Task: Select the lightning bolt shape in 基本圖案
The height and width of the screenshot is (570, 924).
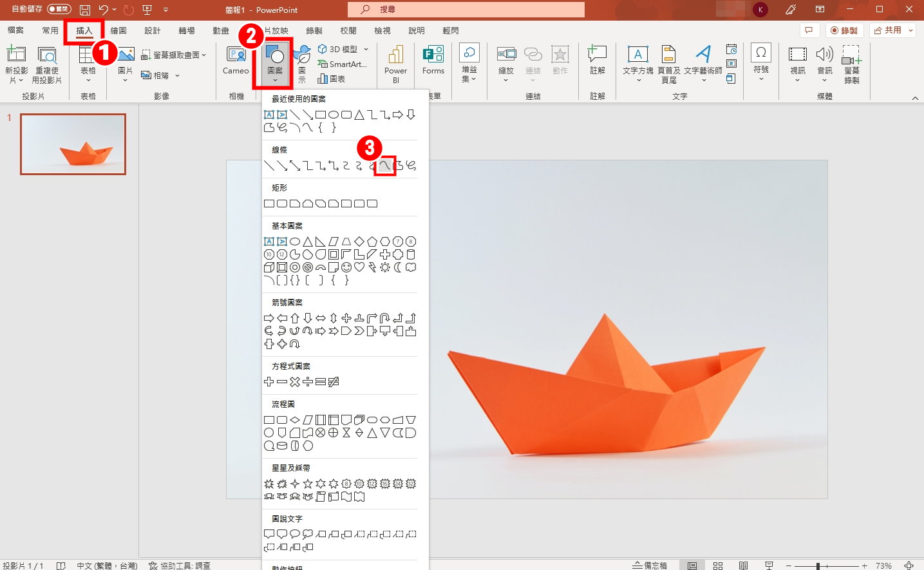Action: tap(372, 267)
